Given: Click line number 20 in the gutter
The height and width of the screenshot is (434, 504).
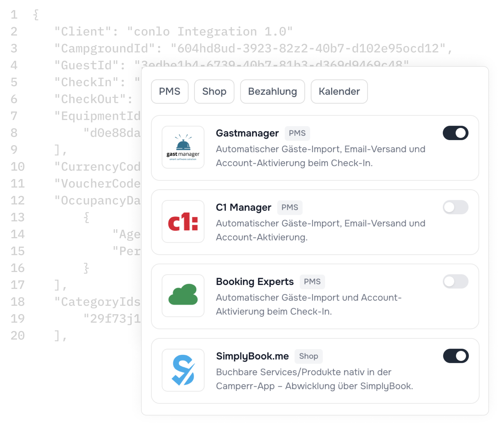Looking at the screenshot, I should [x=18, y=336].
